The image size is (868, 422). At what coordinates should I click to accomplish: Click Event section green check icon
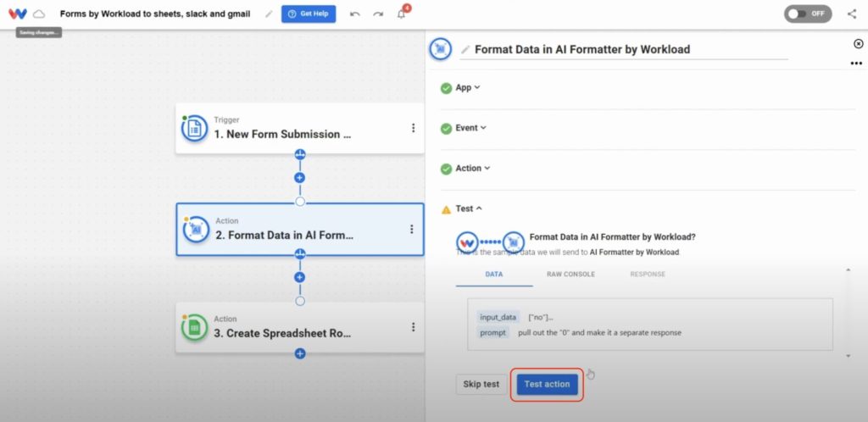pos(446,128)
